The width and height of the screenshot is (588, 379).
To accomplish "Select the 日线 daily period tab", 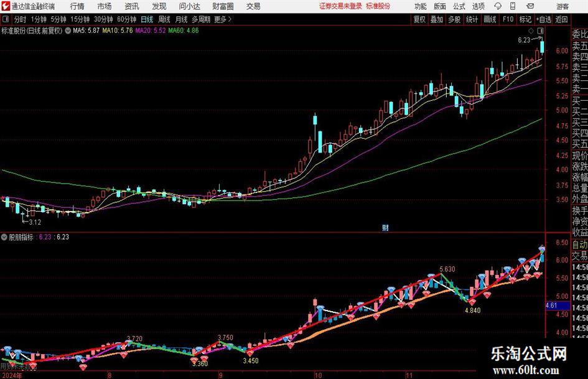I will tap(147, 19).
